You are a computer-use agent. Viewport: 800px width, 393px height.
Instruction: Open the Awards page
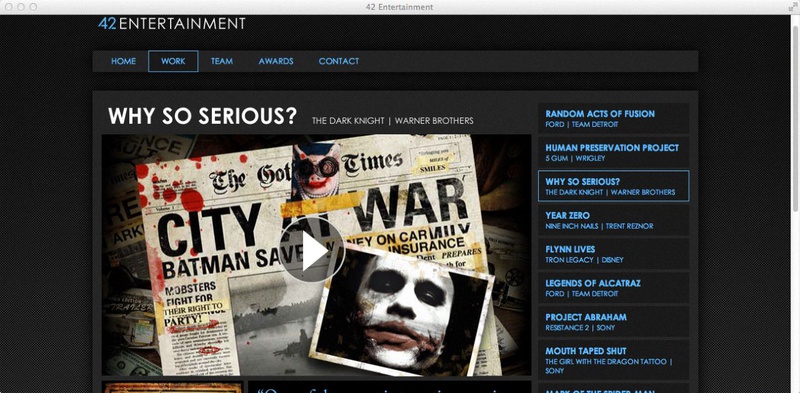[x=276, y=61]
